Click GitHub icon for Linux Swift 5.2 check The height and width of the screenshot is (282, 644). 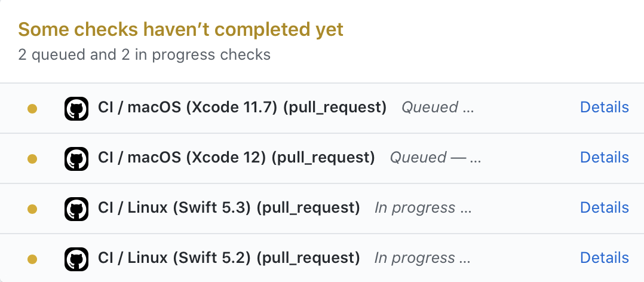click(76, 259)
